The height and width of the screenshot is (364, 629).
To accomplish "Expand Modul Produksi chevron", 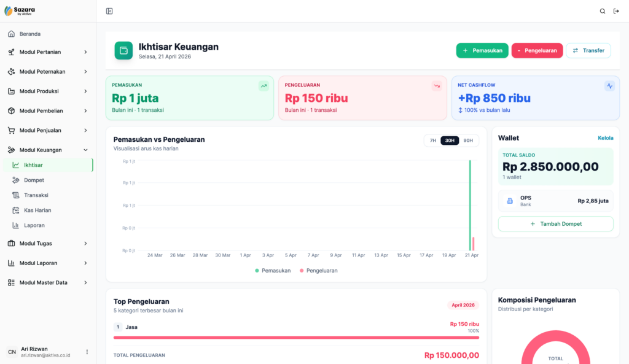I will 85,91.
